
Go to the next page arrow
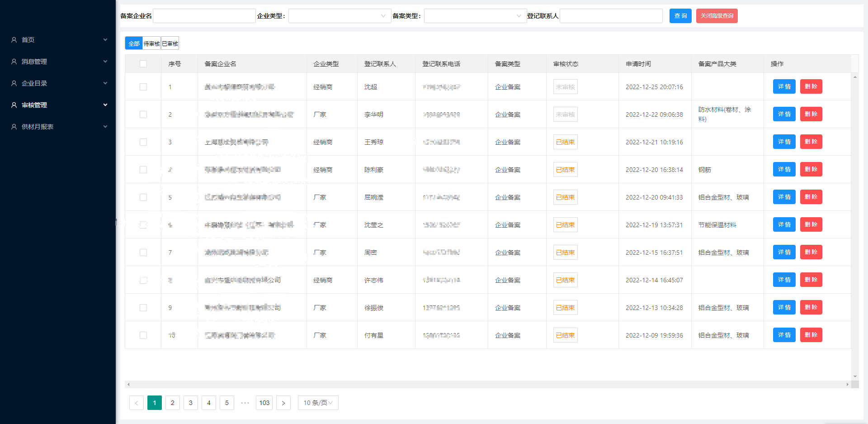coord(283,403)
